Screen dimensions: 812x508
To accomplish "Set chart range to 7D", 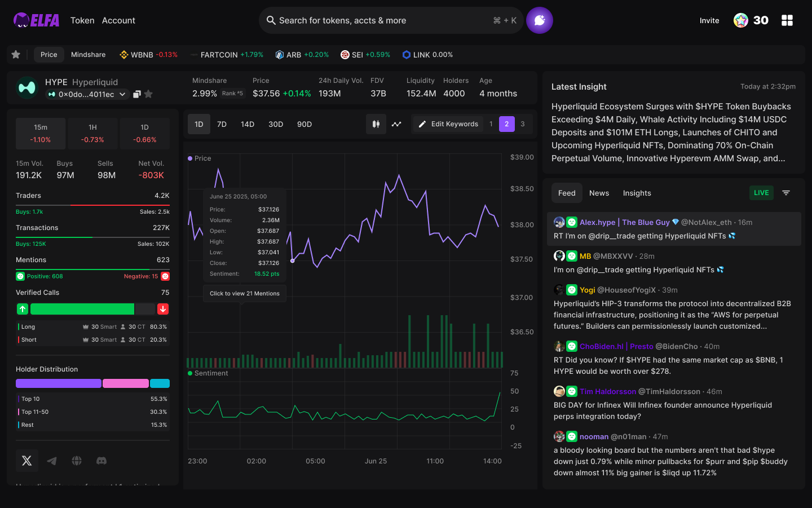I will [222, 124].
